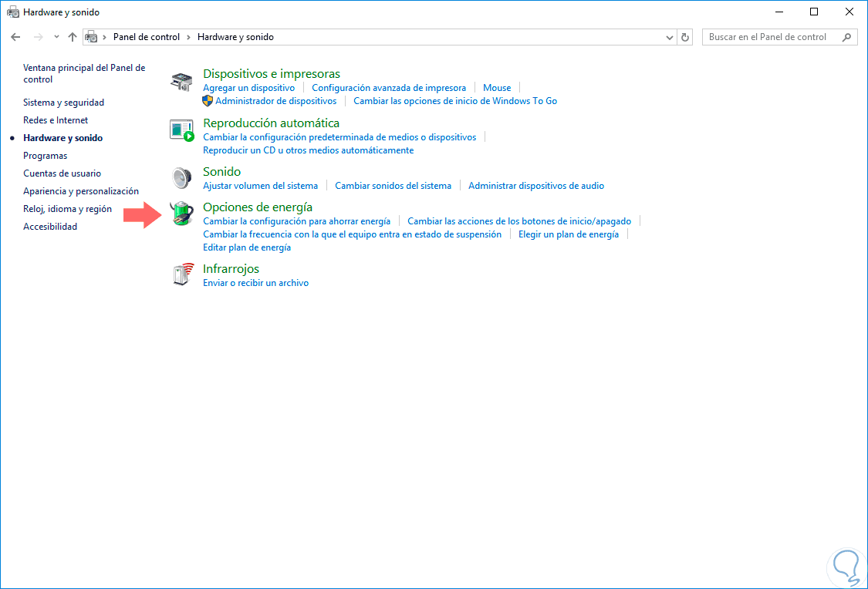868x589 pixels.
Task: Click Hardware y sonido in the breadcrumb
Action: (235, 37)
